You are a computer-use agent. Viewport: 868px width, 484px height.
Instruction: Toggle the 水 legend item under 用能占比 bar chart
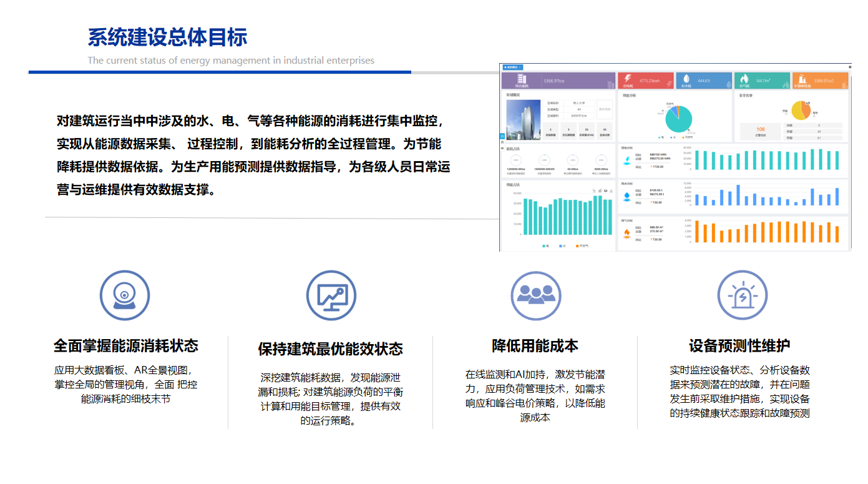[562, 246]
